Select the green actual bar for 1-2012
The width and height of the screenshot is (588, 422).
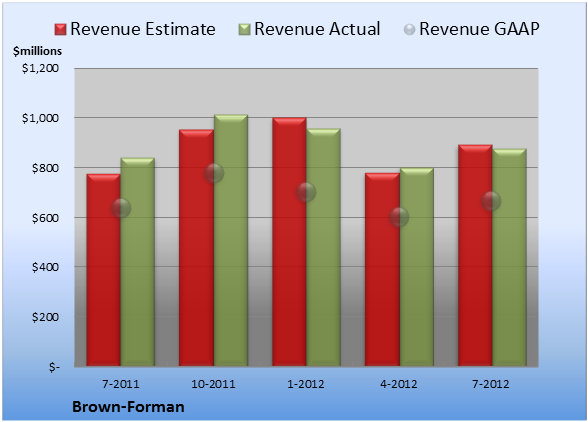[323, 247]
